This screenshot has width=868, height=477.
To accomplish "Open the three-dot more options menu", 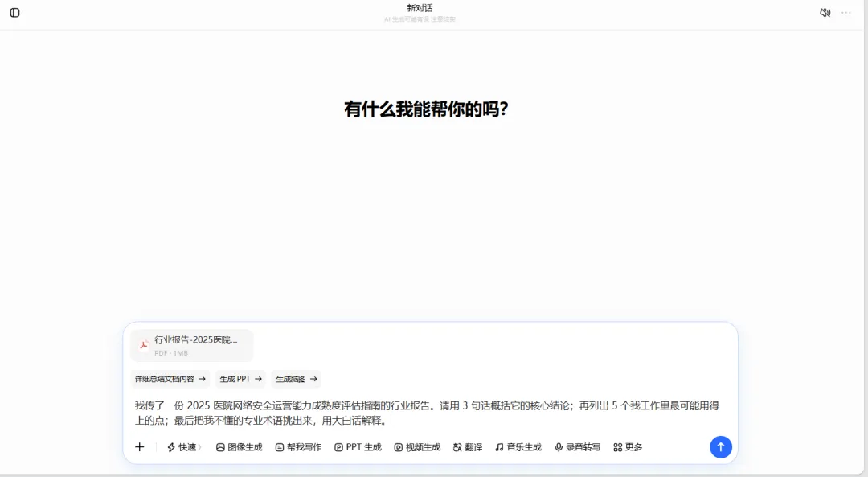I will pos(845,13).
